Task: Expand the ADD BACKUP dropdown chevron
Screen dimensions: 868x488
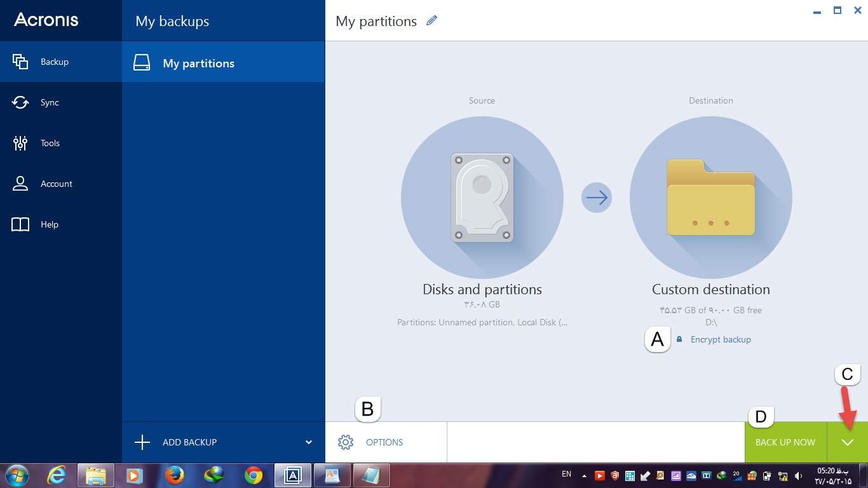Action: click(309, 442)
